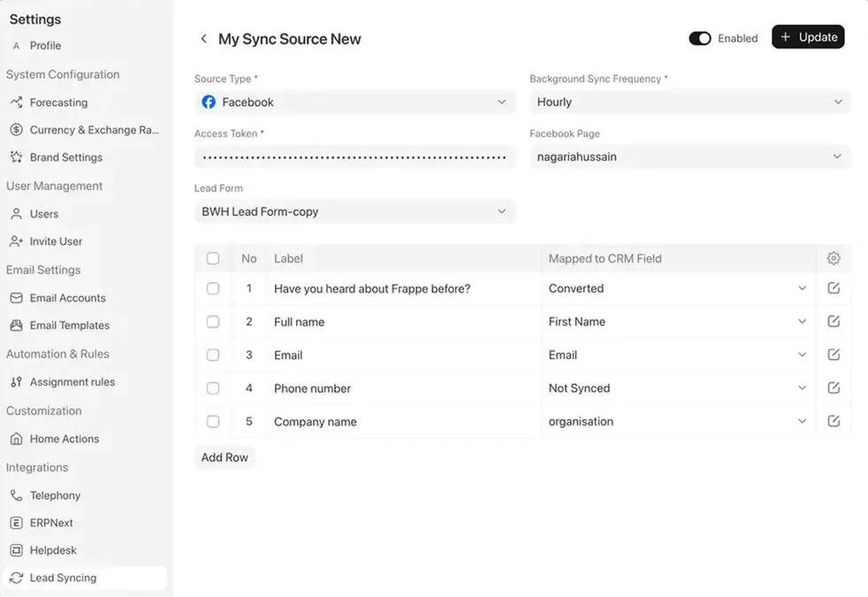
Task: Click 'Have you heard about Frappe before?' label
Action: tap(372, 288)
